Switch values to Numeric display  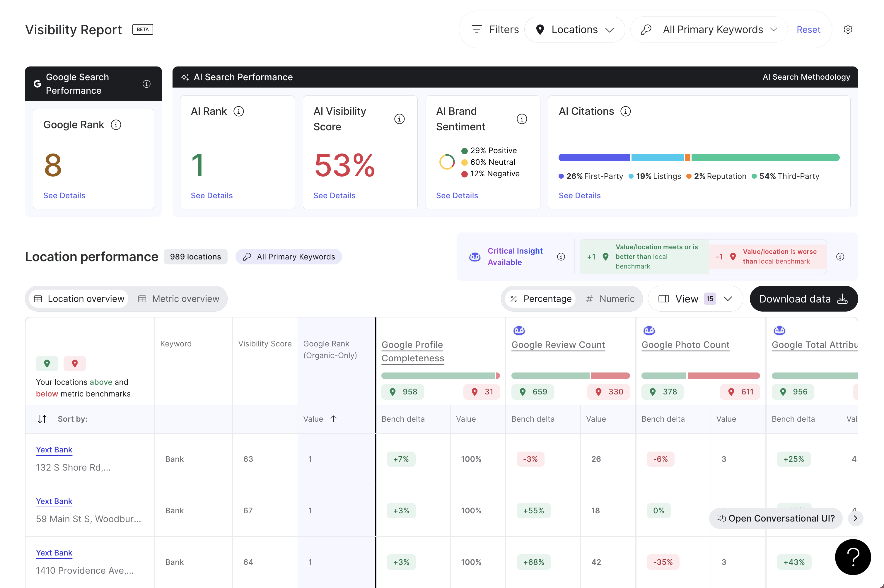pyautogui.click(x=610, y=298)
